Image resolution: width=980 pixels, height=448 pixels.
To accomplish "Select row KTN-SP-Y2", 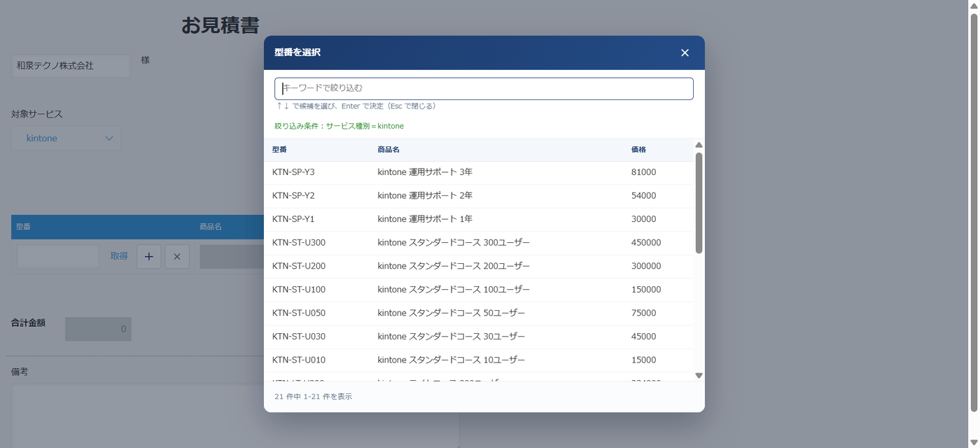I will click(x=479, y=196).
